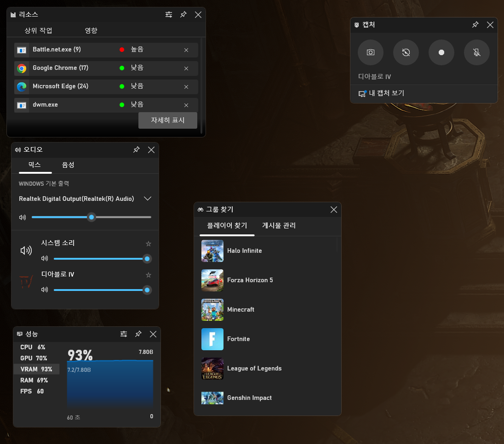Open League of Legends group listing

pyautogui.click(x=268, y=369)
